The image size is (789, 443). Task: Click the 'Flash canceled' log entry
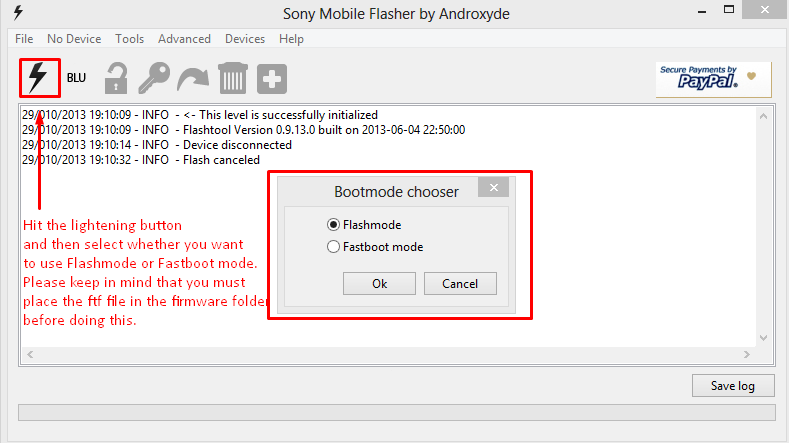click(x=141, y=160)
